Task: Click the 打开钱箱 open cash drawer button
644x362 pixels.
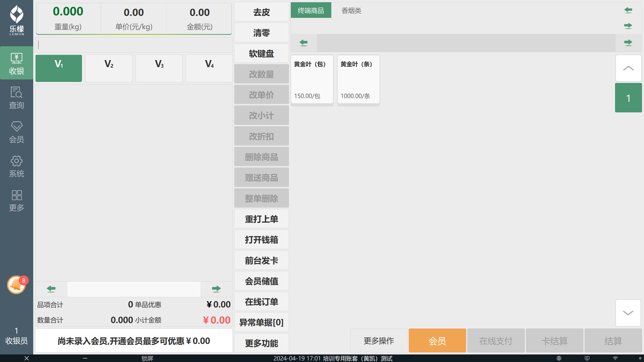Action: 262,240
